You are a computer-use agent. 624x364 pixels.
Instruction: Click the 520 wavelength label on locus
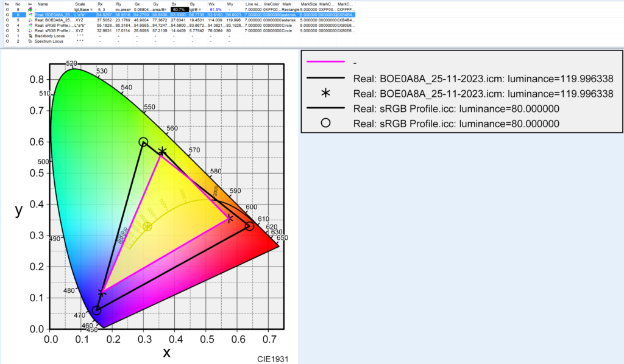tap(72, 63)
